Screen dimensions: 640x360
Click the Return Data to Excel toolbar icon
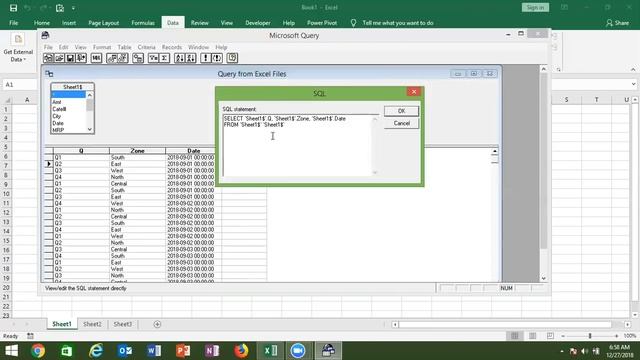pos(81,58)
